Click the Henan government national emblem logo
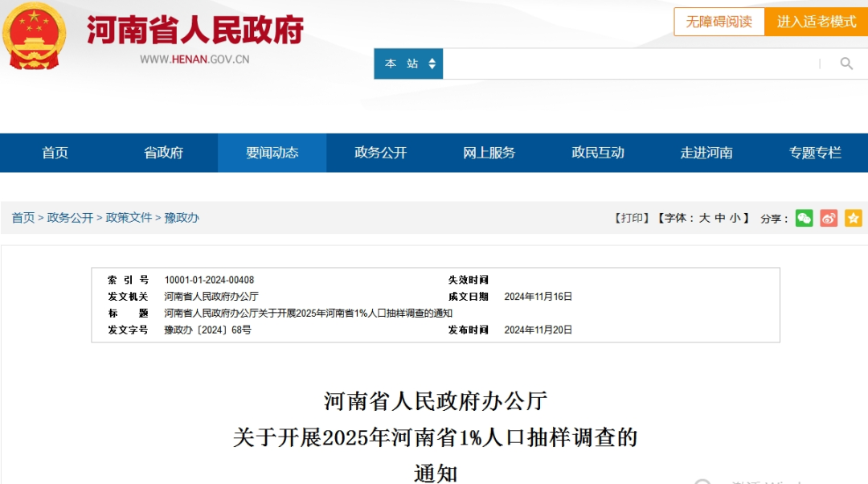Image resolution: width=868 pixels, height=484 pixels. 33,34
